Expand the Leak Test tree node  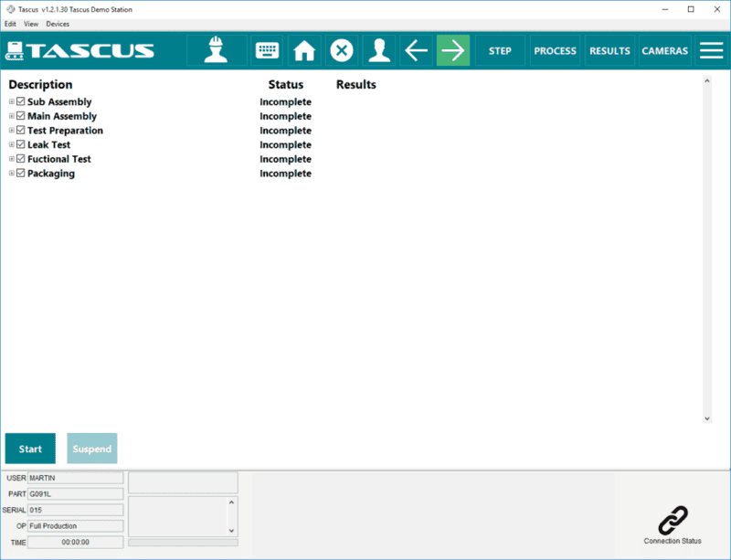pos(12,144)
